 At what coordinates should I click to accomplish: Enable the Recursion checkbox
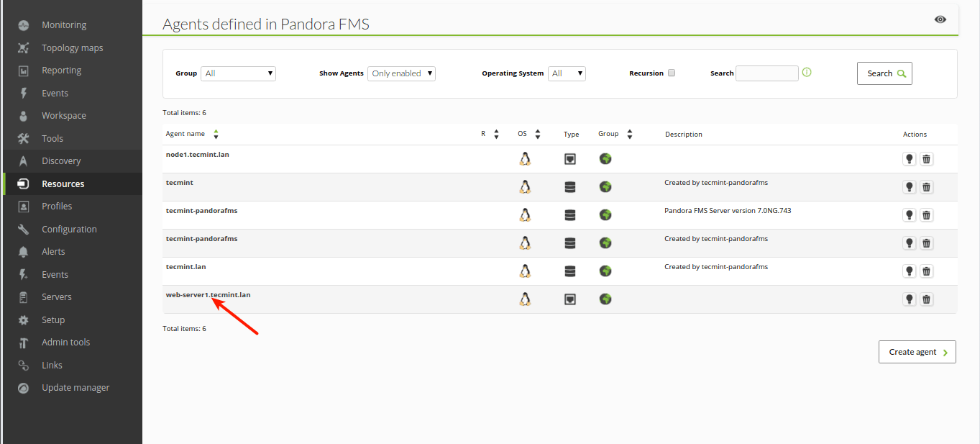pyautogui.click(x=672, y=73)
